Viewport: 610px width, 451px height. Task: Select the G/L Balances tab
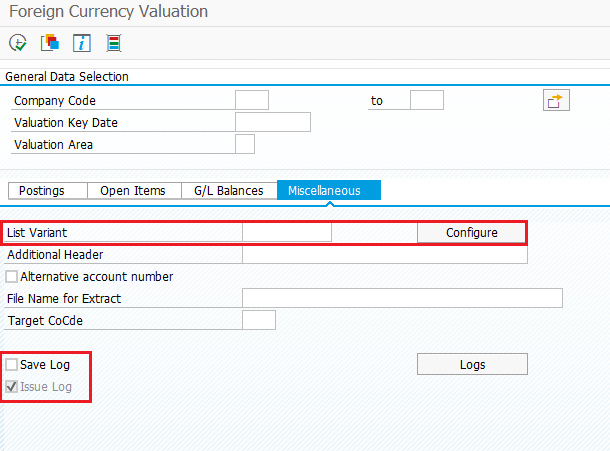tap(229, 191)
